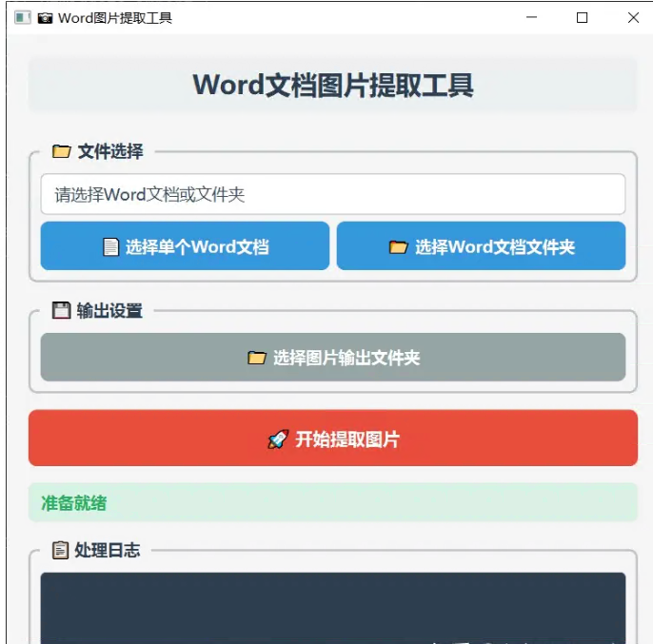Click the folder icon on 选择Word文档文件夹 button
Viewport: 653px width, 644px height.
(398, 247)
